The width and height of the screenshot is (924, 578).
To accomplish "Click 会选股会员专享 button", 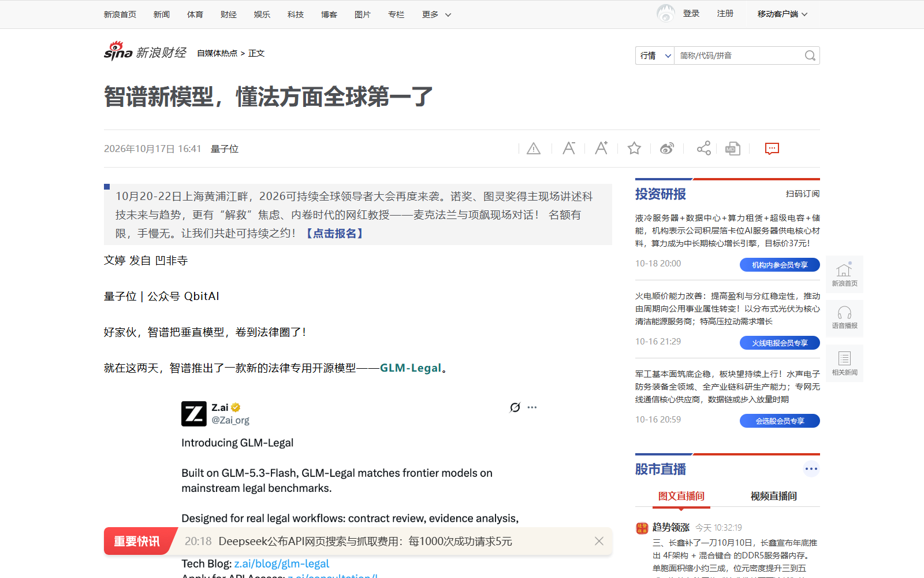I will pos(780,421).
